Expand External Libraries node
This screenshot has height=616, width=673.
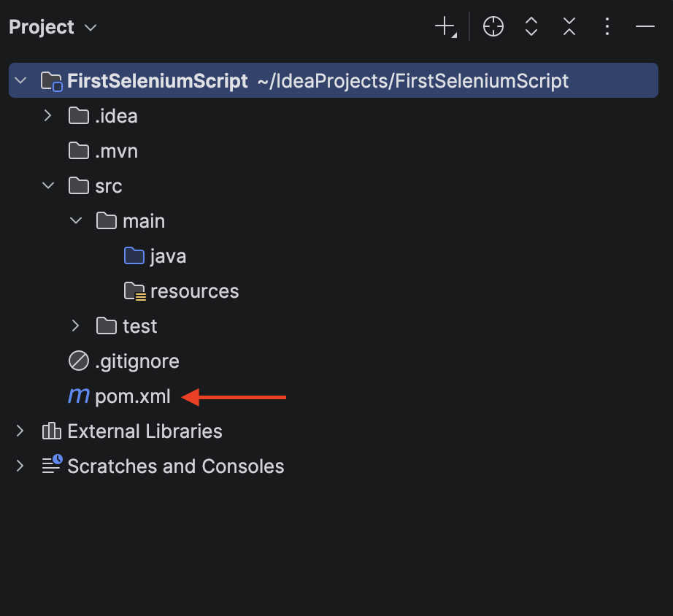[20, 431]
